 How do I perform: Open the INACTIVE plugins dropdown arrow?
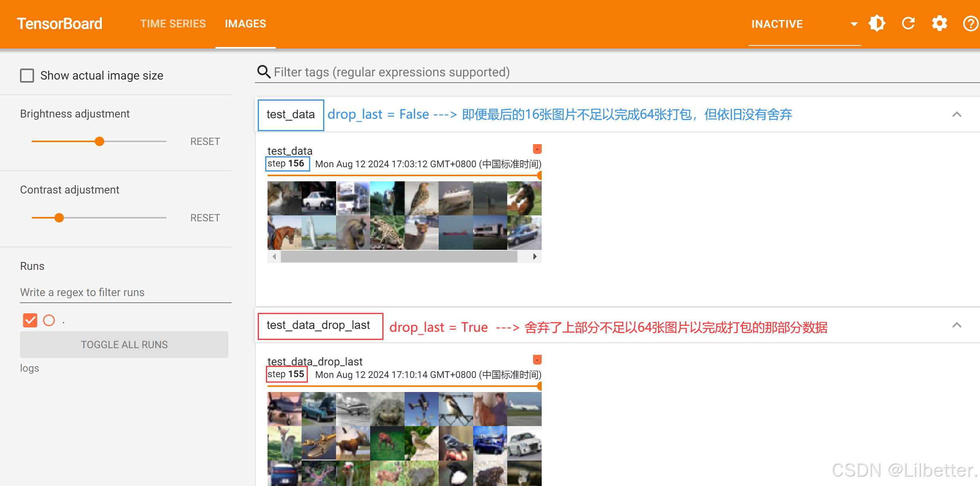coord(854,24)
